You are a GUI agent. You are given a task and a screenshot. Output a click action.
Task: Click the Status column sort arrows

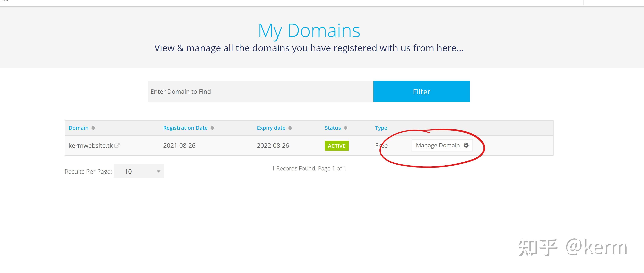345,128
